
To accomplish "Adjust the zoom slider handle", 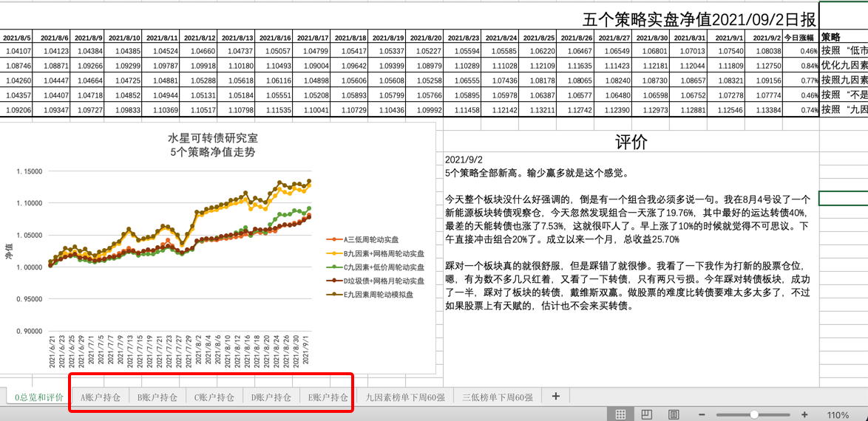I will [x=754, y=414].
